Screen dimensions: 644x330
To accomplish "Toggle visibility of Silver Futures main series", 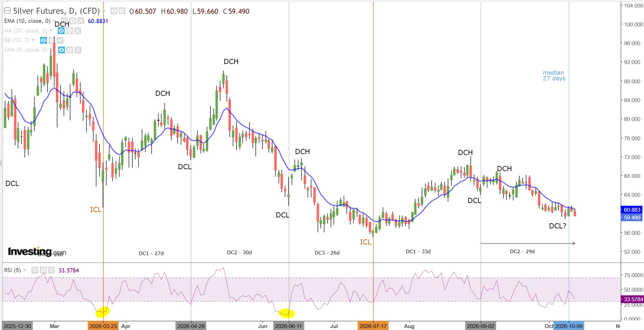I will coord(114,11).
